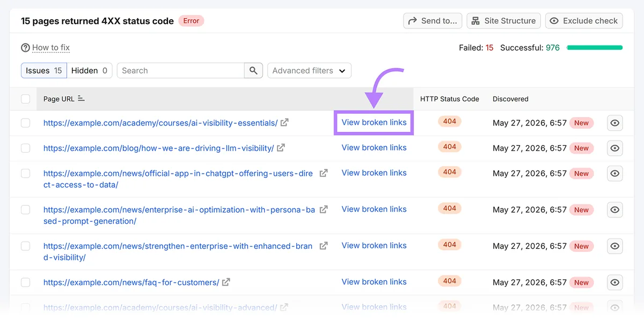644x320 pixels.
Task: Click the search magnifier icon button
Action: 254,71
